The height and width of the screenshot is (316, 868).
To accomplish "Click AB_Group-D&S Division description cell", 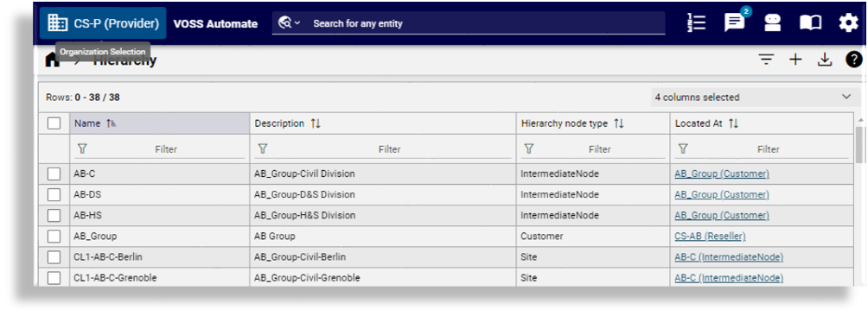I will click(x=382, y=194).
